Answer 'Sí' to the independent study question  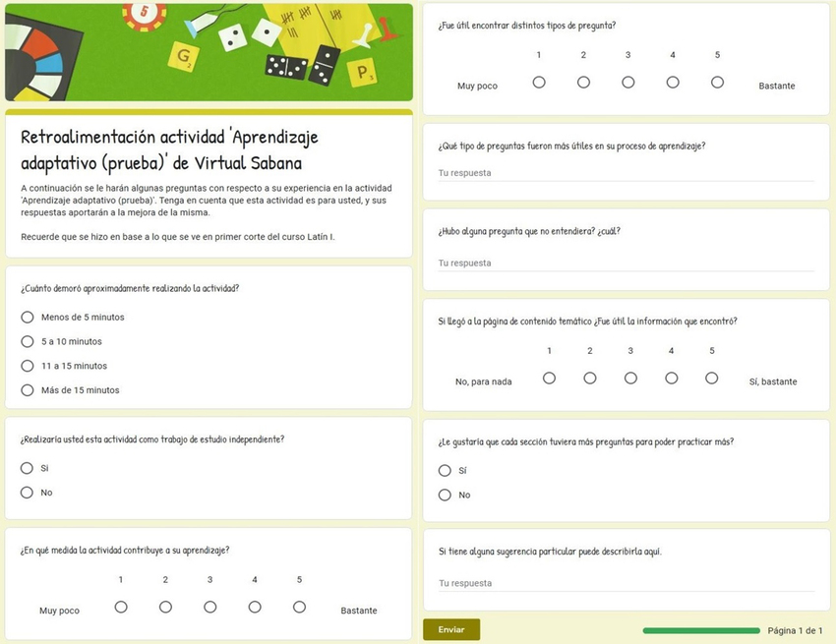(28, 468)
